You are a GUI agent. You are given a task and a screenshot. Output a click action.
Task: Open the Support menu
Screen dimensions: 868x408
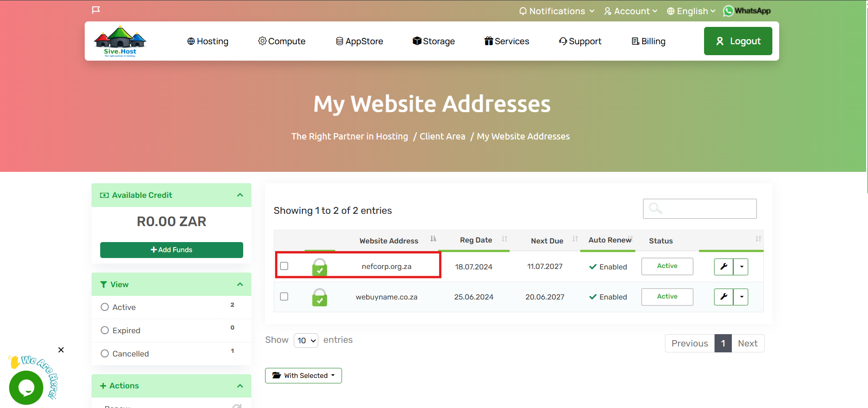click(x=580, y=41)
